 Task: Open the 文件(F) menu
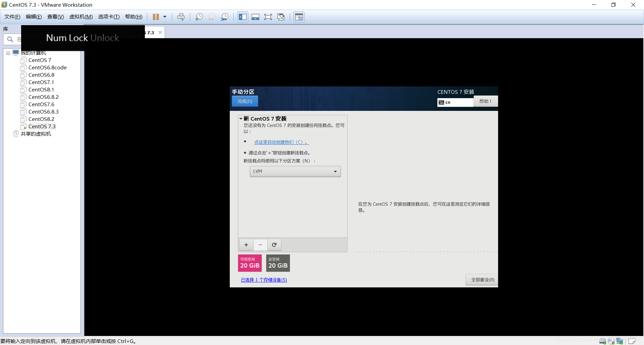pyautogui.click(x=12, y=17)
